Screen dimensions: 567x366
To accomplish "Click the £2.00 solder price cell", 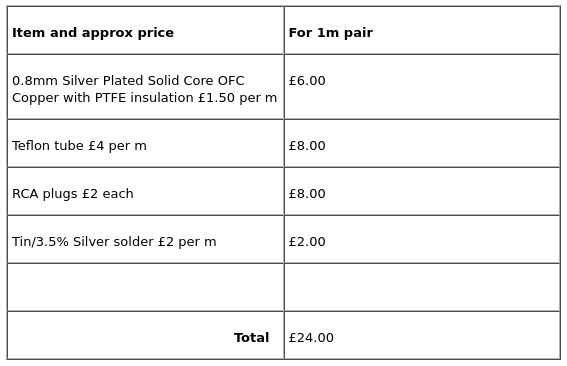I will point(422,239).
